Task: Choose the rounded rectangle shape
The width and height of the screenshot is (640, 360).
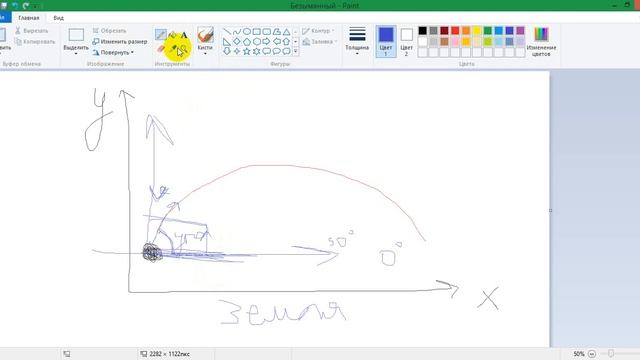Action: pos(267,31)
